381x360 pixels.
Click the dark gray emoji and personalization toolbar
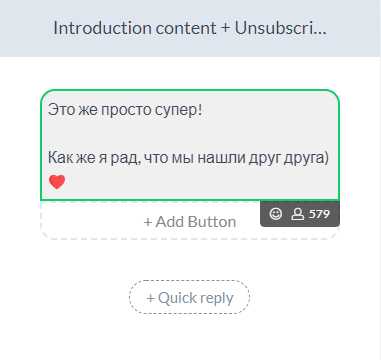[x=300, y=214]
